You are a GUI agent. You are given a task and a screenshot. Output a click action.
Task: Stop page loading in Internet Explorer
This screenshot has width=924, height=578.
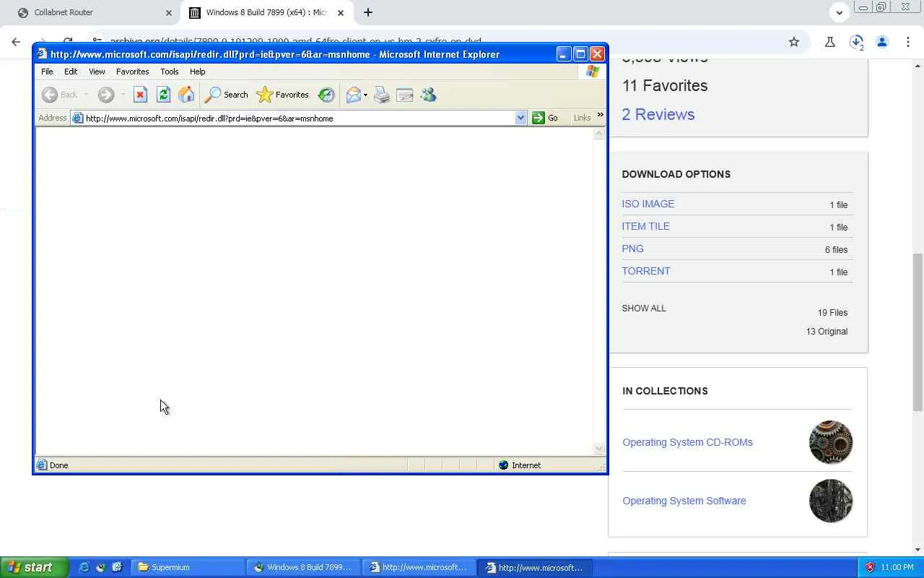[x=141, y=95]
